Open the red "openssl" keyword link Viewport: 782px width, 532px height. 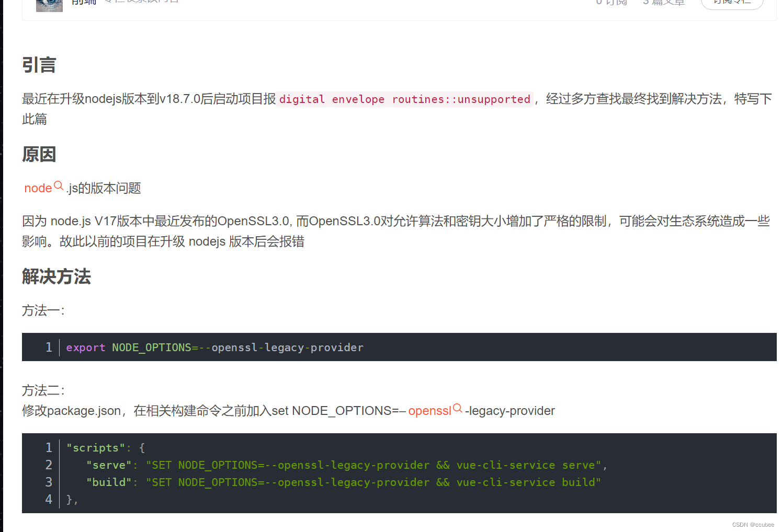(429, 411)
